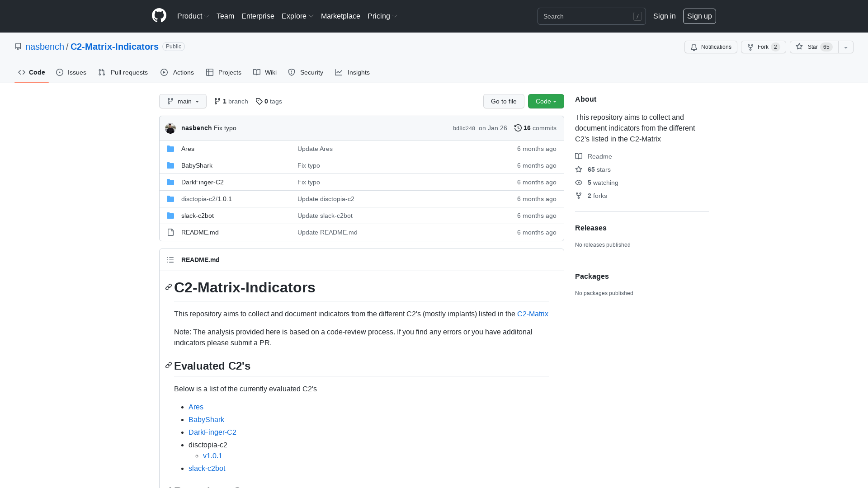This screenshot has width=868, height=488.
Task: Select the README.md file icon
Action: pos(170,232)
